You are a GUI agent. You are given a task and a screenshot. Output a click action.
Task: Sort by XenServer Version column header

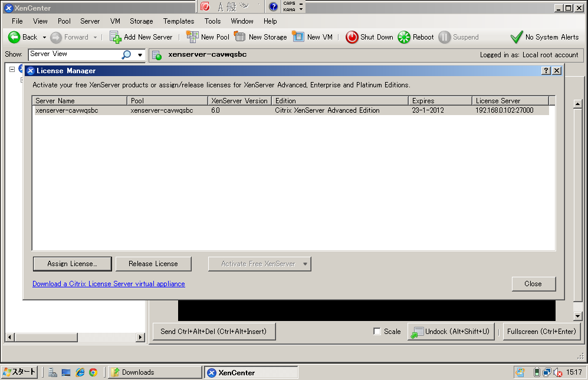239,100
